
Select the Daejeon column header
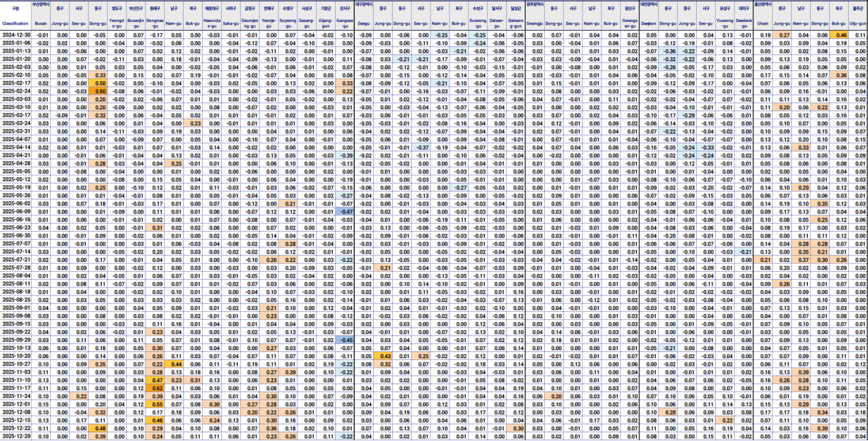coord(648,23)
